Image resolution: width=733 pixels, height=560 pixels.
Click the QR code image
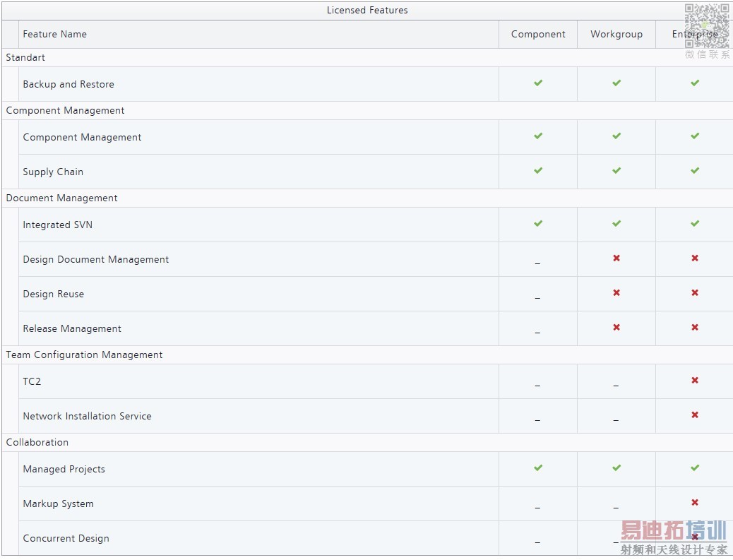click(706, 25)
